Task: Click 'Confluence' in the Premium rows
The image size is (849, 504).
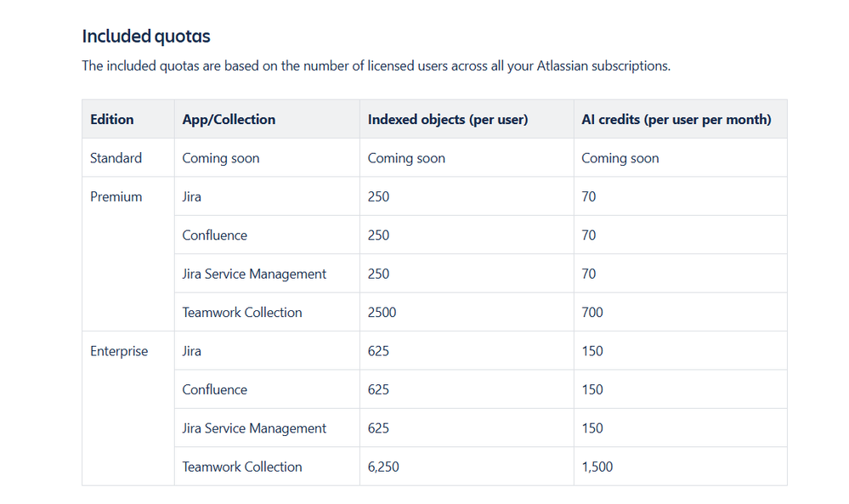Action: [x=214, y=235]
